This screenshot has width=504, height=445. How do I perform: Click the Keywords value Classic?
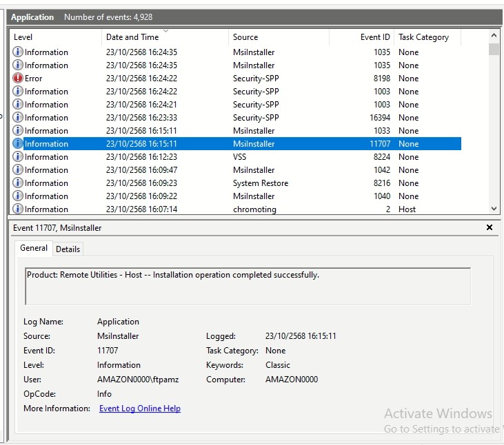[x=278, y=365]
